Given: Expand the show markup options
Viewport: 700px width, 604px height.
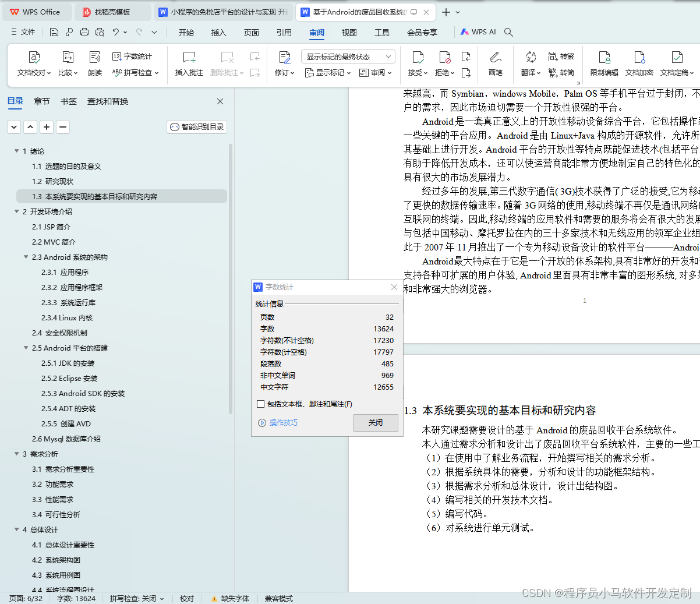Looking at the screenshot, I should click(x=328, y=73).
